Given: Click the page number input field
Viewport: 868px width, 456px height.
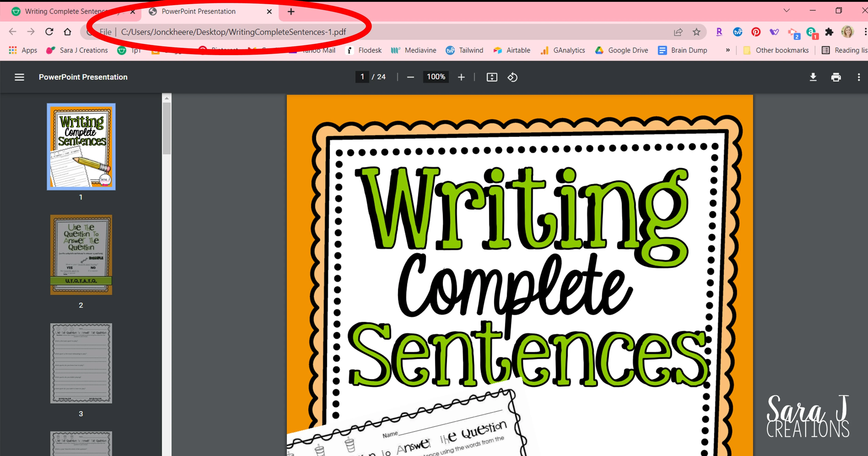Looking at the screenshot, I should (x=362, y=77).
